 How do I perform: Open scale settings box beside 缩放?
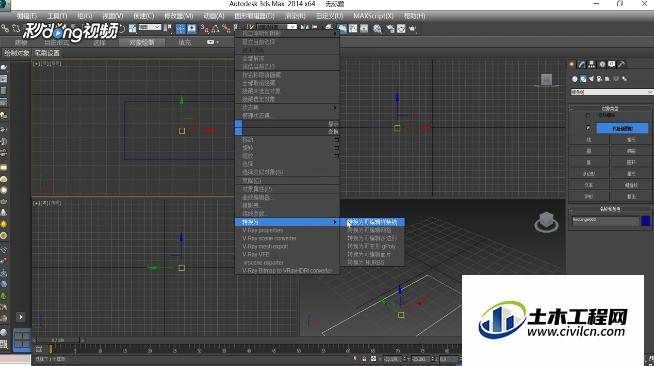click(336, 155)
